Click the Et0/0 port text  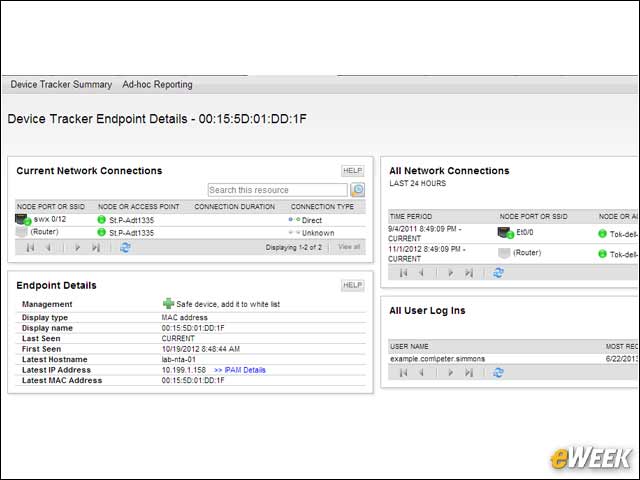tap(524, 232)
